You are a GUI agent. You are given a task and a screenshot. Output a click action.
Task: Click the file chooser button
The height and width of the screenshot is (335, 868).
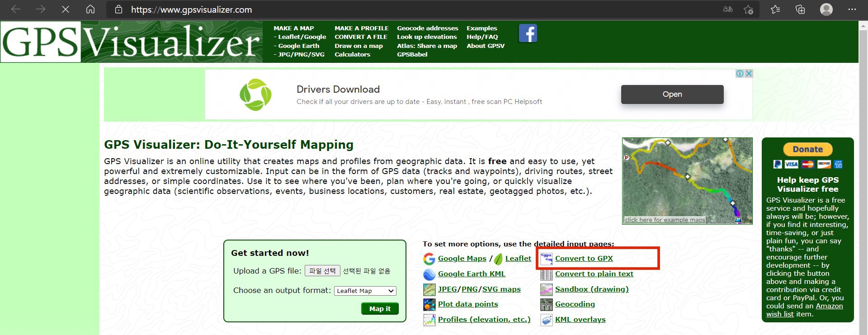pyautogui.click(x=322, y=271)
